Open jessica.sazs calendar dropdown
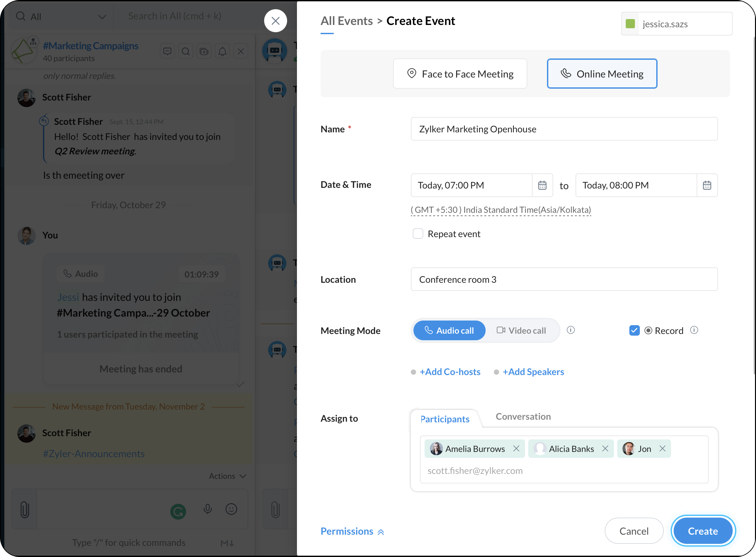Viewport: 756px width, 557px height. tap(677, 24)
